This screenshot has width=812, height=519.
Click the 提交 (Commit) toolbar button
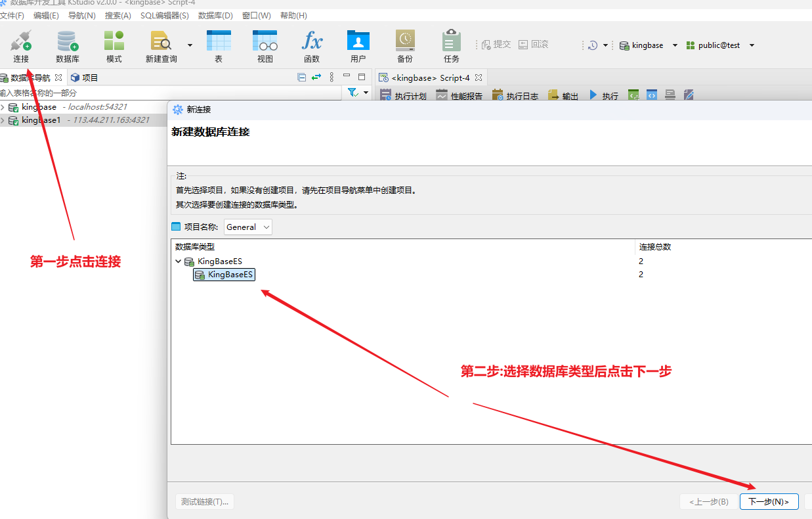[496, 45]
